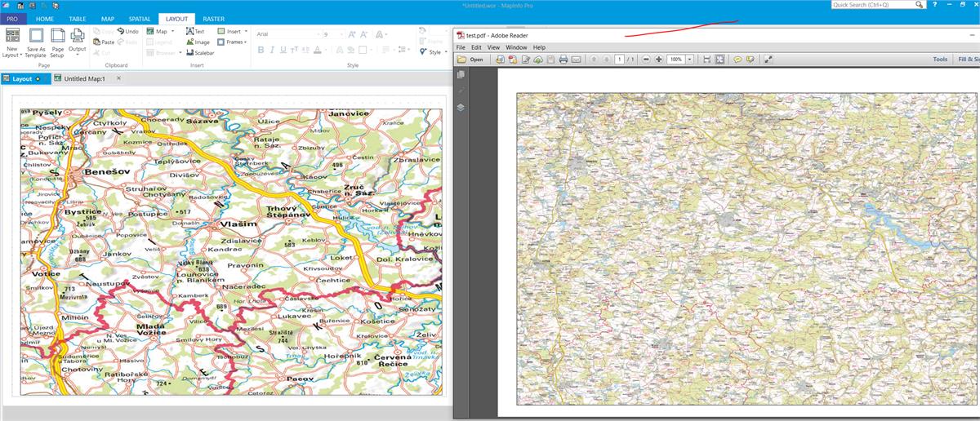This screenshot has height=421, width=980.
Task: Click the Quick Search magnifier icon
Action: [x=920, y=5]
